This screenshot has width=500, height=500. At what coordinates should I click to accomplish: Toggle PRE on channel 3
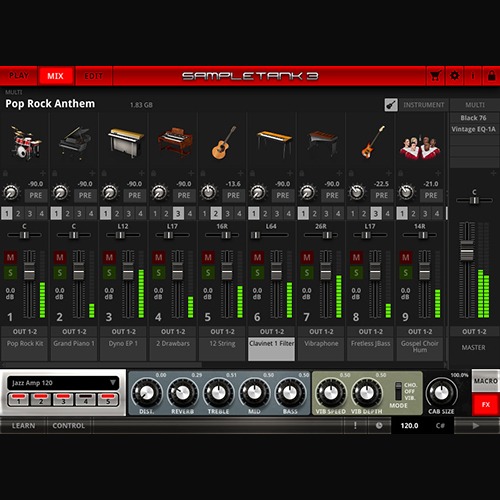[x=135, y=195]
